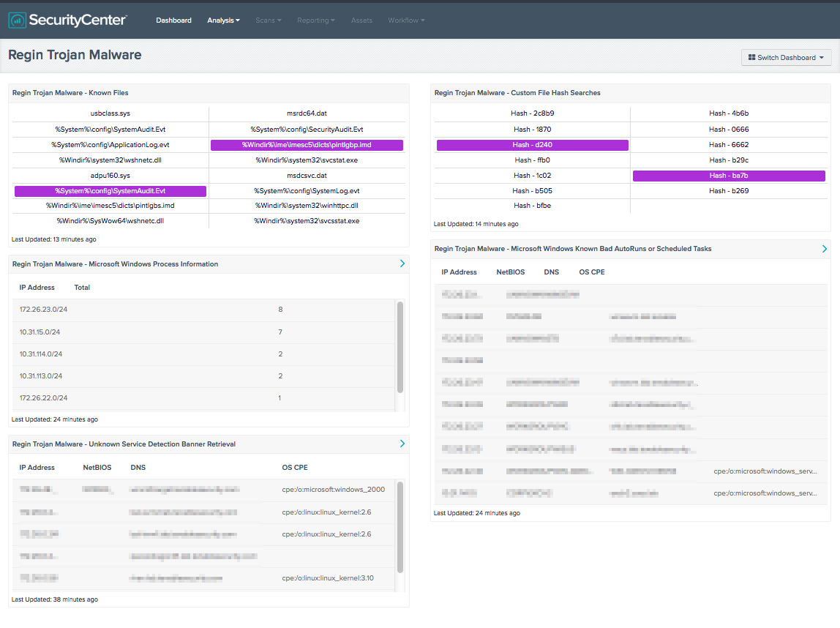Open Unknown Service Detection Banner Retrieval arrow
The width and height of the screenshot is (840, 628).
coord(402,444)
